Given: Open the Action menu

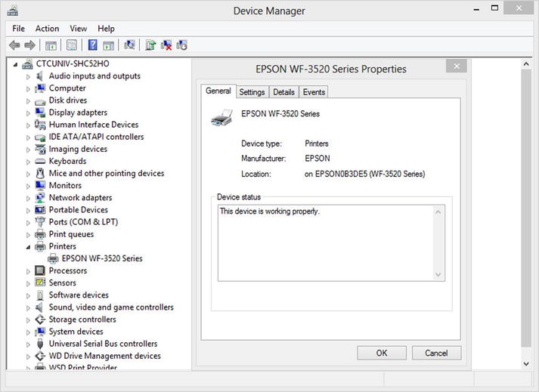Looking at the screenshot, I should 47,29.
